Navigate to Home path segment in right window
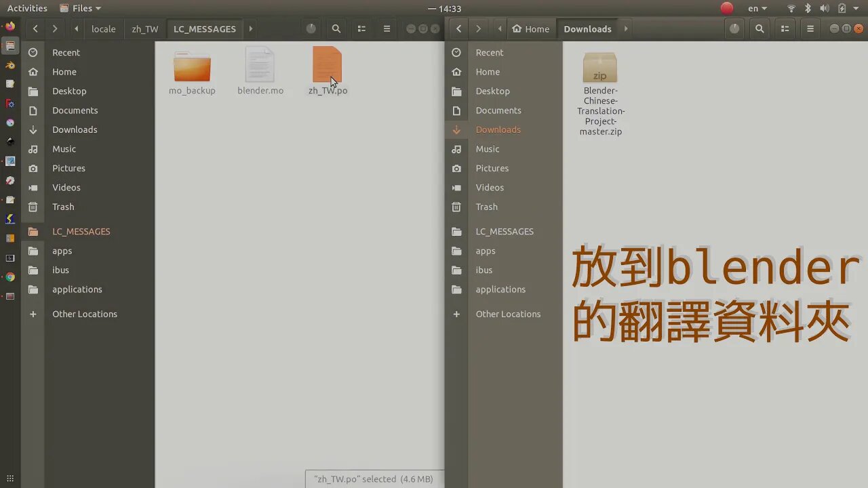868x488 pixels. 530,29
